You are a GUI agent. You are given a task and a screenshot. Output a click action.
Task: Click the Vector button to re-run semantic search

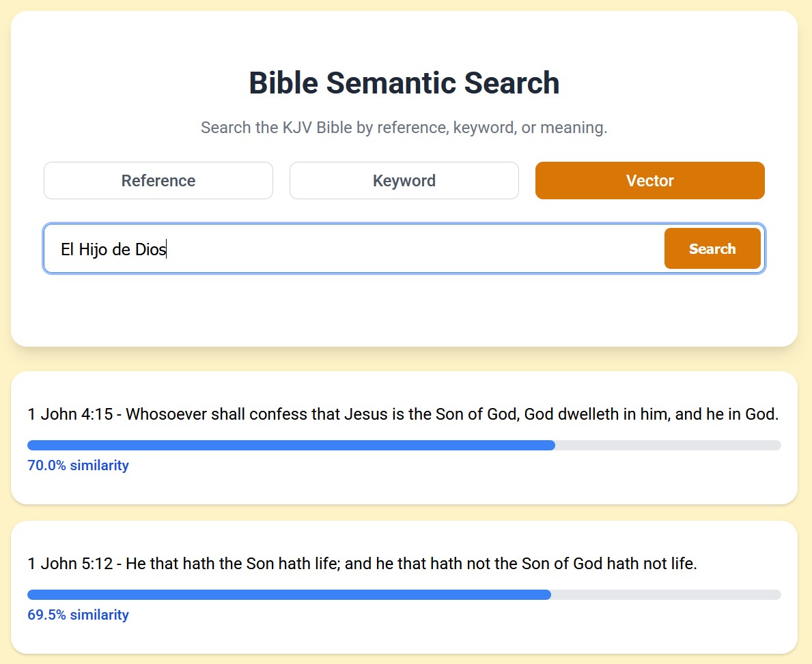point(649,180)
